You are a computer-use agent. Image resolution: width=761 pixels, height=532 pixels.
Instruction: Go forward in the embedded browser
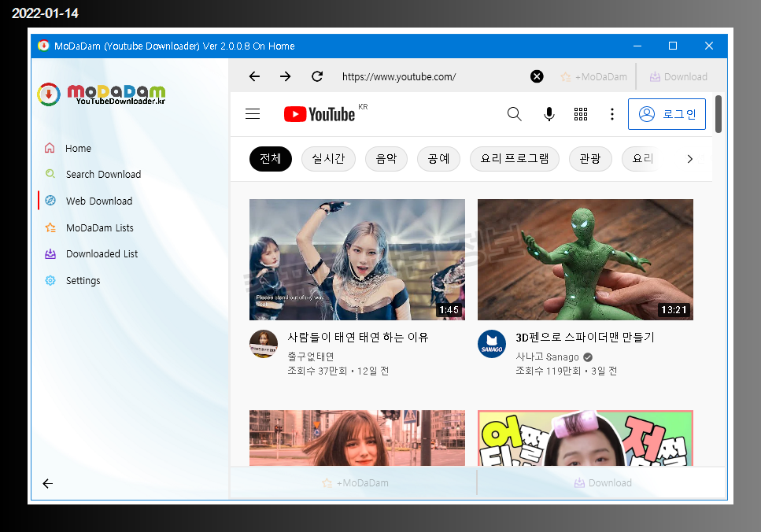[x=286, y=76]
